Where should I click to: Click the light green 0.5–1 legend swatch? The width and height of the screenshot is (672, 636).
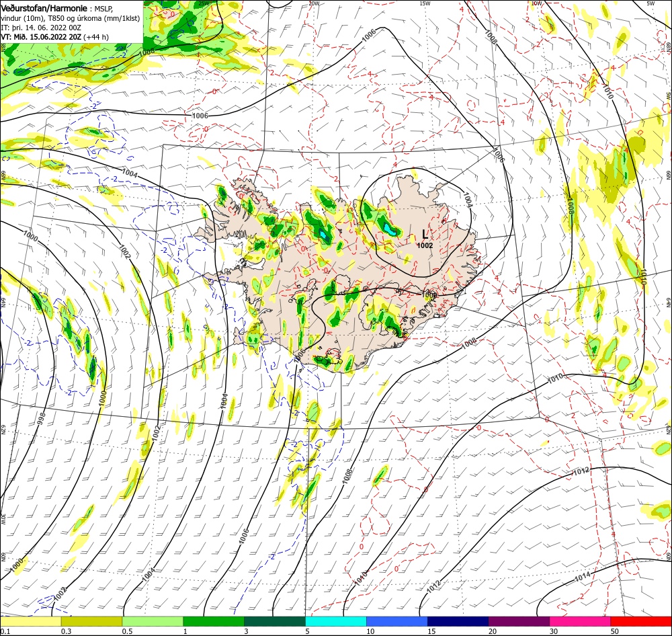pos(153,621)
